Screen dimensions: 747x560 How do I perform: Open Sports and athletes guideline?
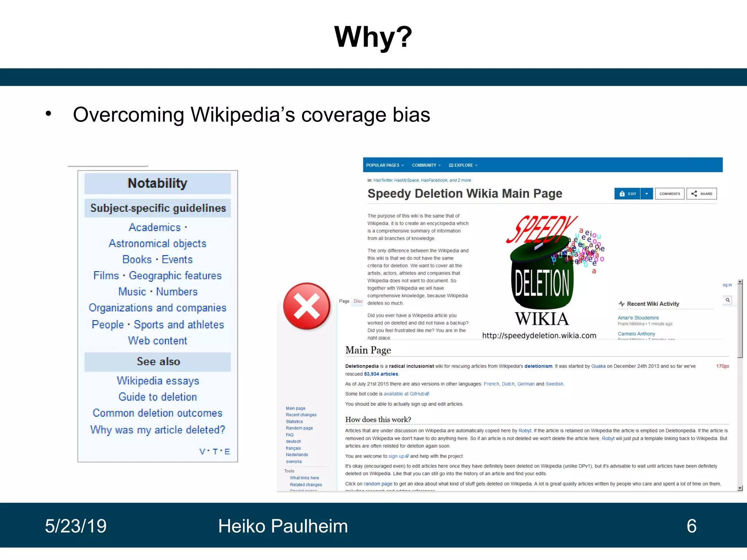coord(179,324)
